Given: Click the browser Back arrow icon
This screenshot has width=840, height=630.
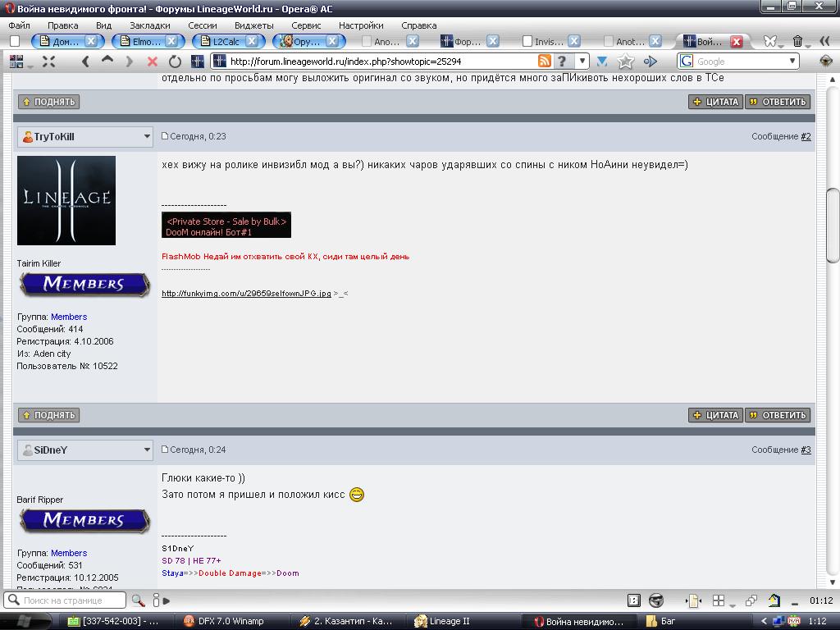Looking at the screenshot, I should click(x=85, y=62).
